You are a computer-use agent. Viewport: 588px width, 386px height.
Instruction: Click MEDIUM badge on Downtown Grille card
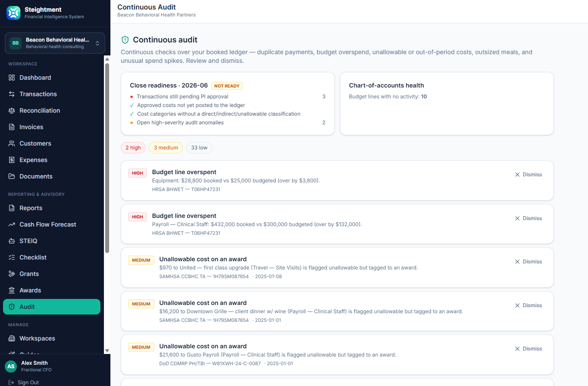coord(141,304)
